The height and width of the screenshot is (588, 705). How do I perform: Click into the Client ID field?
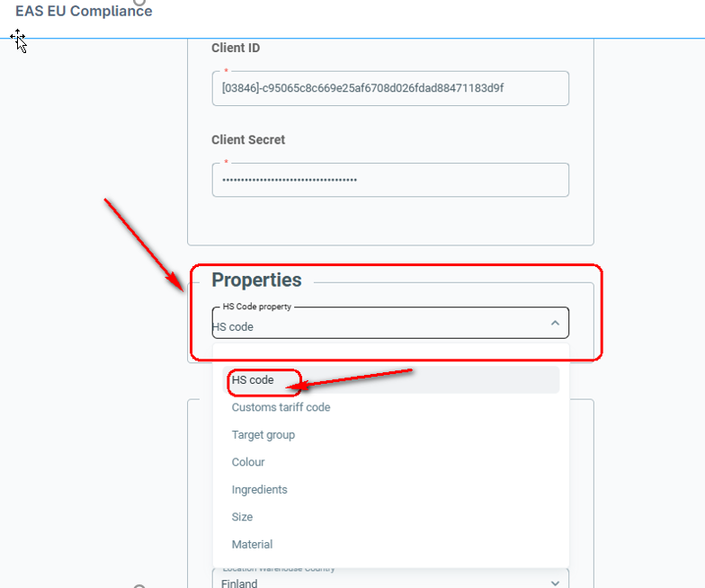(x=390, y=89)
